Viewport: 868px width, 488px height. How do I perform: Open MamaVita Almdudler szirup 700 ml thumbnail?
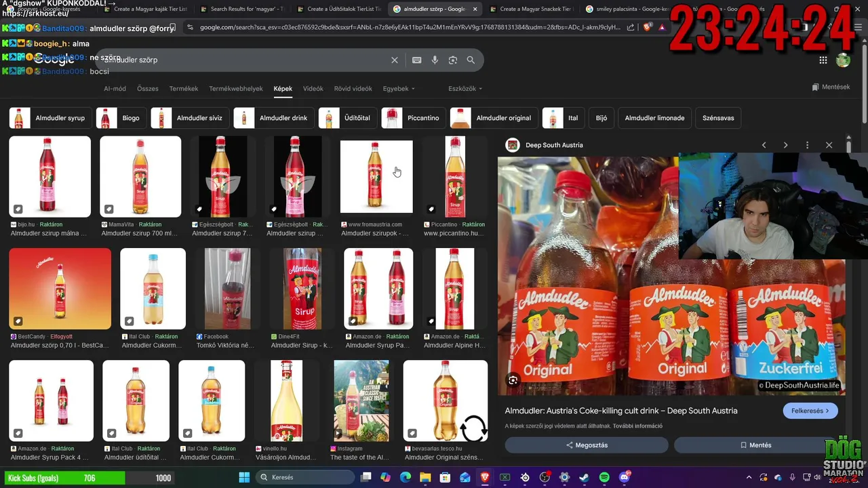(140, 176)
